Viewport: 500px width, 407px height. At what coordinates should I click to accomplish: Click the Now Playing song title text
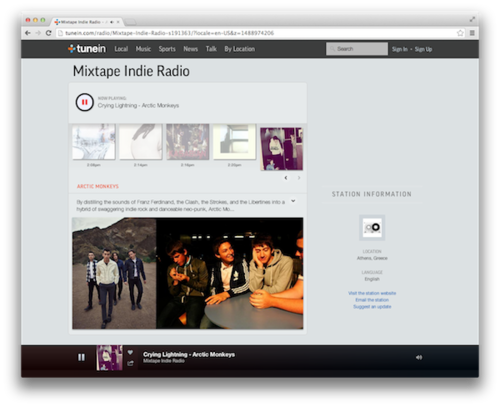tap(138, 105)
